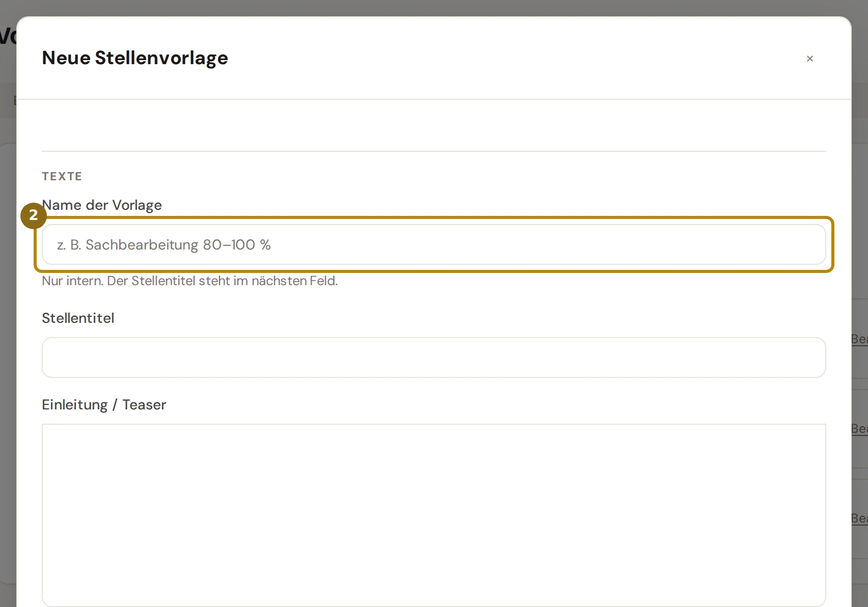Click into the Einleitung / Teaser text area

pyautogui.click(x=434, y=515)
